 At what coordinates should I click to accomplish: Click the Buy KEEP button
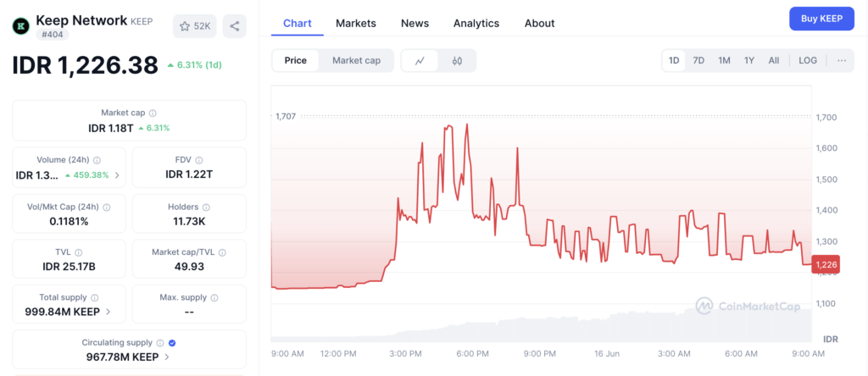point(821,19)
